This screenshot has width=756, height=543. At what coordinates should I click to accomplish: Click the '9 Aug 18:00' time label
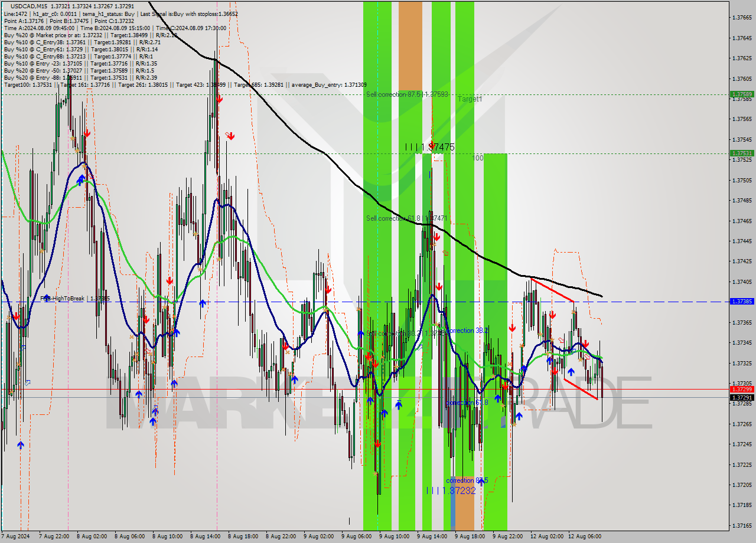click(x=471, y=536)
